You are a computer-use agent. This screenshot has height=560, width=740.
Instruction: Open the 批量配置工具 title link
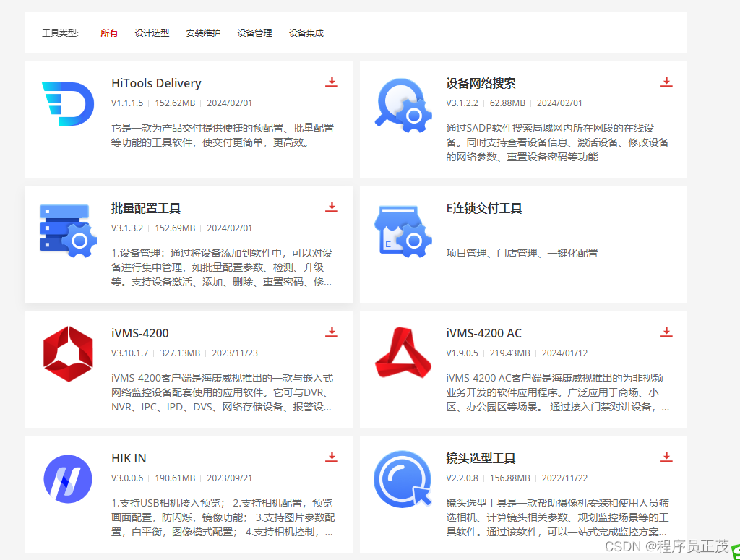pyautogui.click(x=146, y=209)
